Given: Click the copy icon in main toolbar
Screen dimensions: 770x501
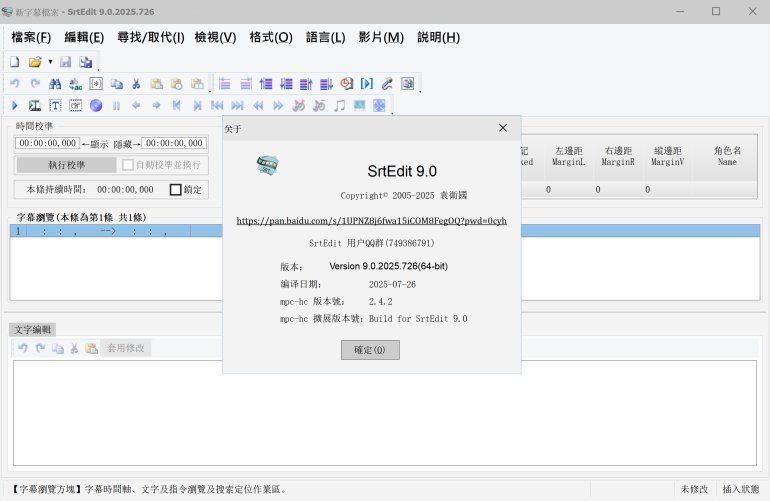Looking at the screenshot, I should click(x=116, y=84).
